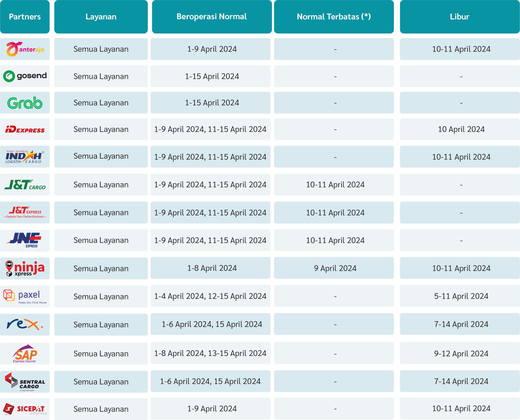
Task: Click J&T Cargo's Beroperasi Normal date cell
Action: 210,185
